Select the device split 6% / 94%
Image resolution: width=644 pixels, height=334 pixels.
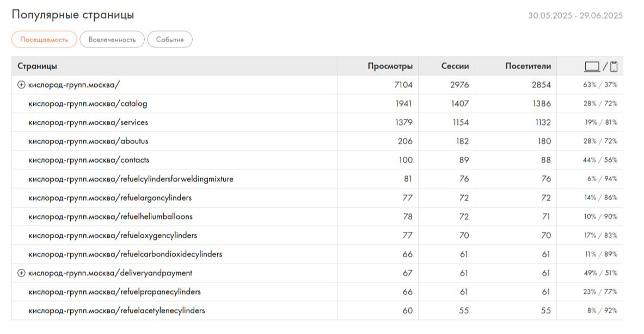602,180
